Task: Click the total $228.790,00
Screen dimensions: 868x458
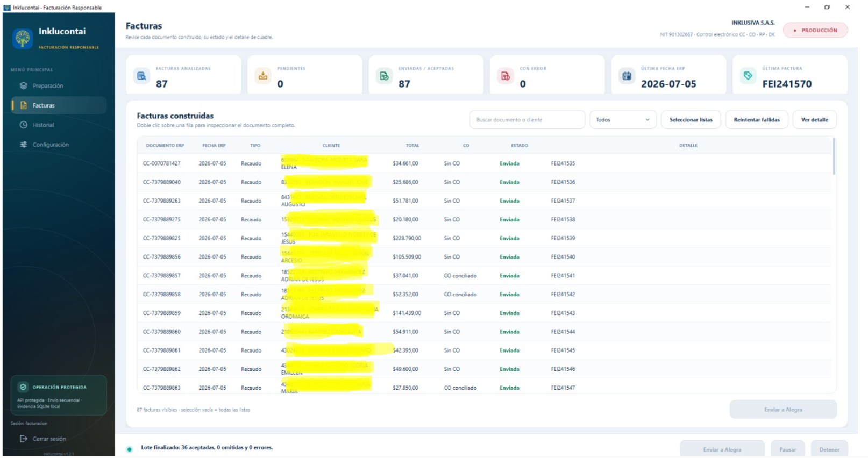Action: (x=407, y=238)
